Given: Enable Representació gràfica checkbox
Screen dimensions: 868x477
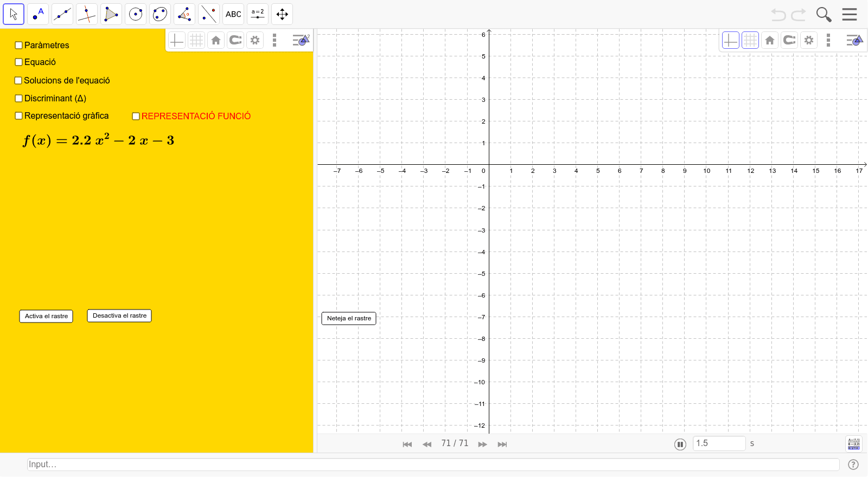Looking at the screenshot, I should [x=18, y=116].
